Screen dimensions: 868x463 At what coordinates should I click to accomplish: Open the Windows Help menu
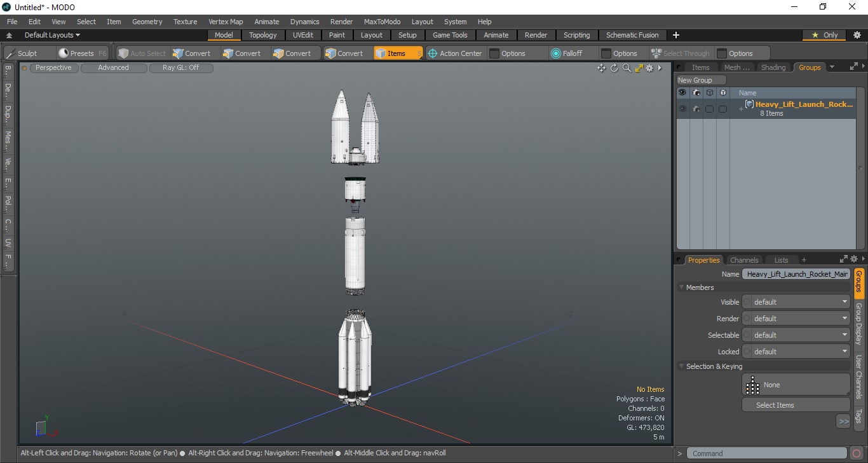[484, 22]
